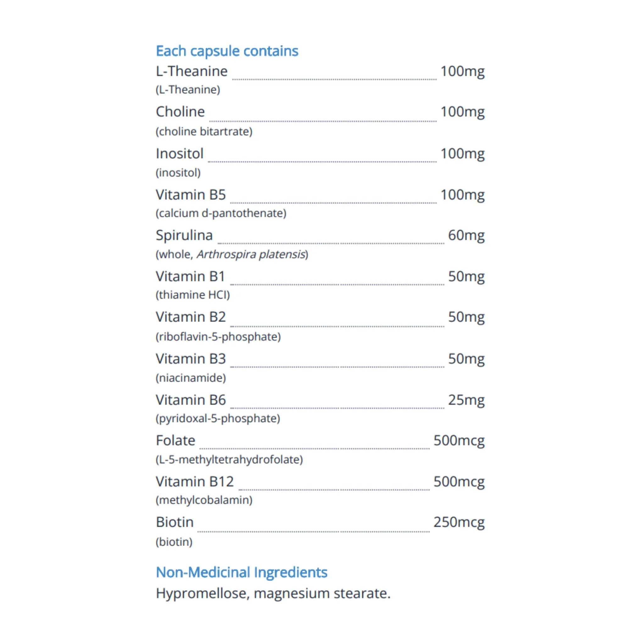644x644 pixels.
Task: Click the Vitamin B3 50mg amount
Action: click(466, 359)
